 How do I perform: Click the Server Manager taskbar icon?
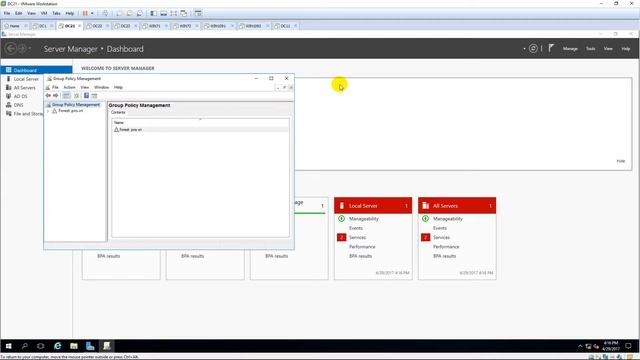90,346
